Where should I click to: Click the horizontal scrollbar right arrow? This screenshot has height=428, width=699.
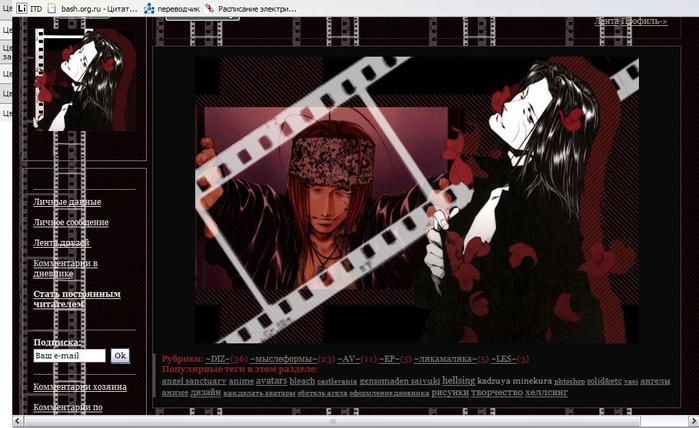pos(693,420)
